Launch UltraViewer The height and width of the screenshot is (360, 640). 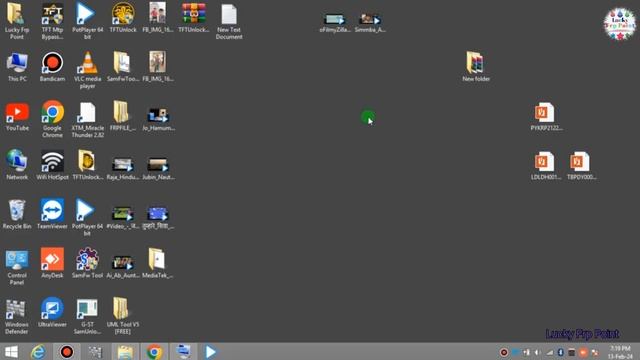point(52,313)
